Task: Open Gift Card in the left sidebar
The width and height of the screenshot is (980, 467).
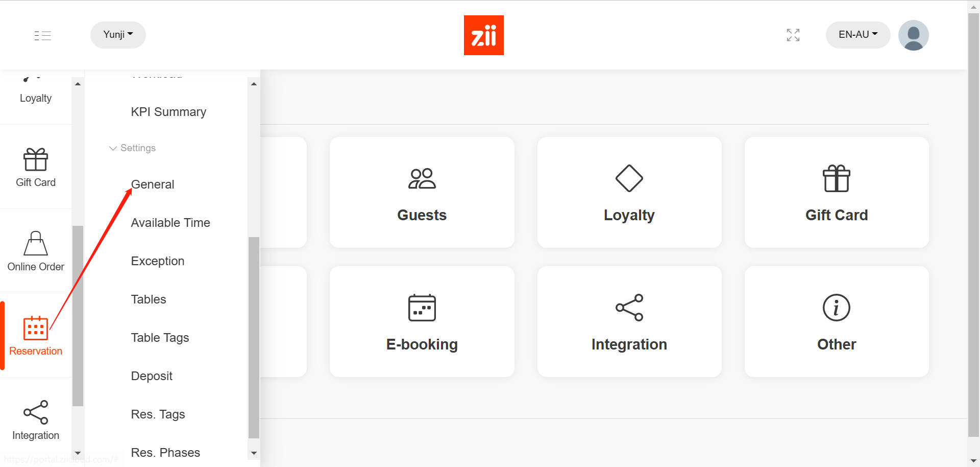Action: point(36,168)
